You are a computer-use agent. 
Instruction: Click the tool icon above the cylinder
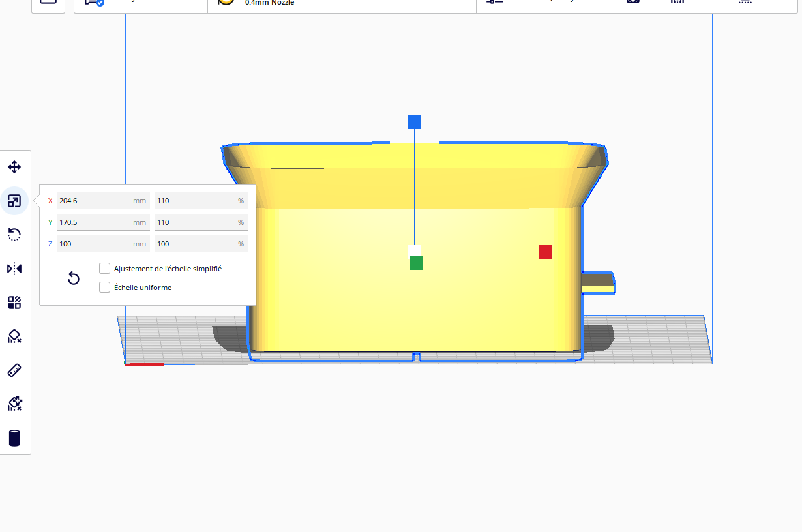14,404
